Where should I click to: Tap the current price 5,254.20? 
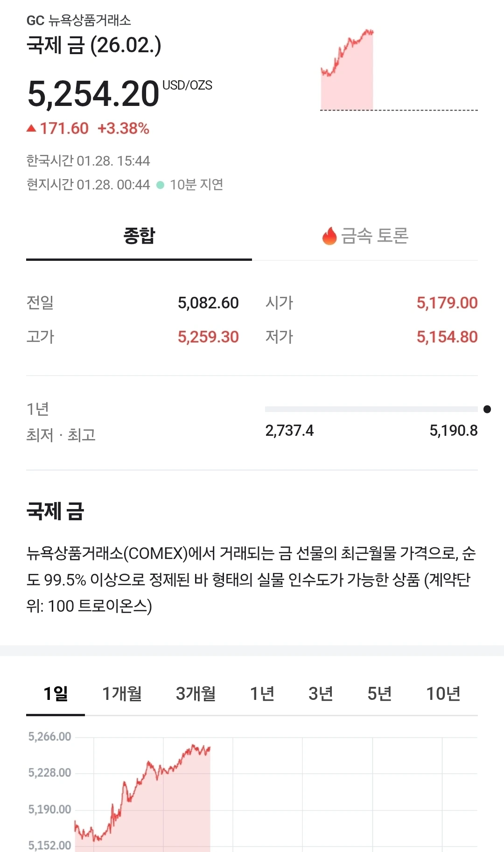[93, 94]
